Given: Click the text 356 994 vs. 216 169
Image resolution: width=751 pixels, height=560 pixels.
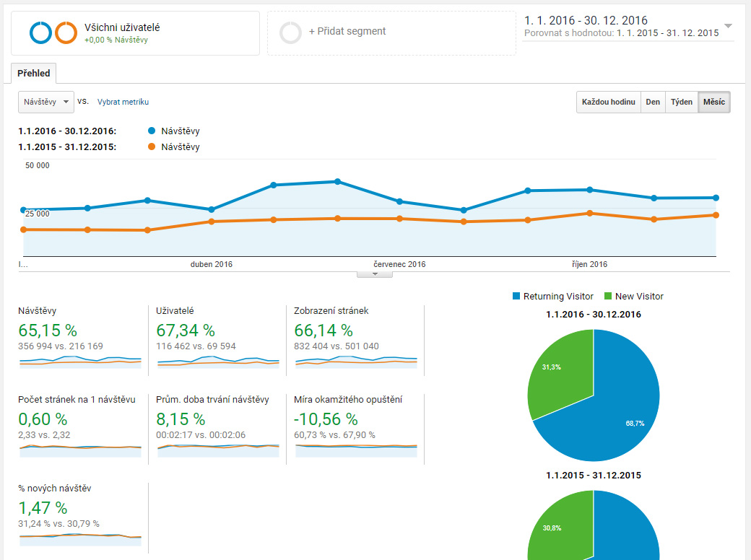Looking at the screenshot, I should (61, 346).
